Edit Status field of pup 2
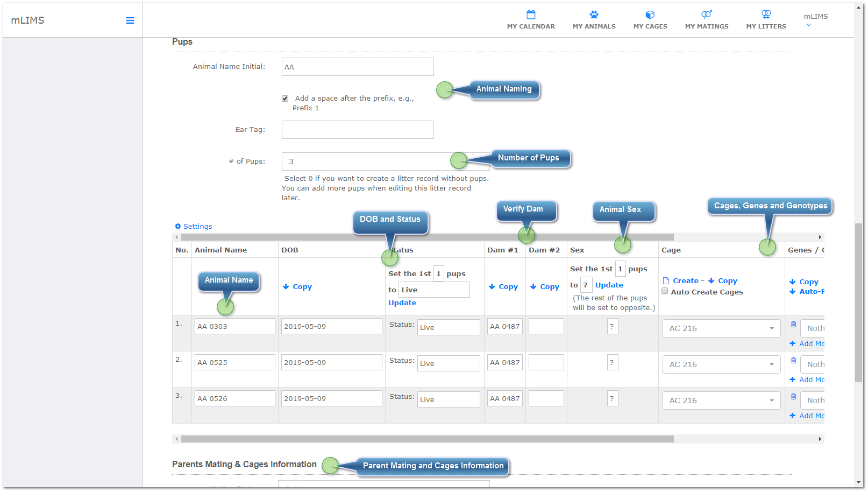The image size is (868, 492). [449, 363]
